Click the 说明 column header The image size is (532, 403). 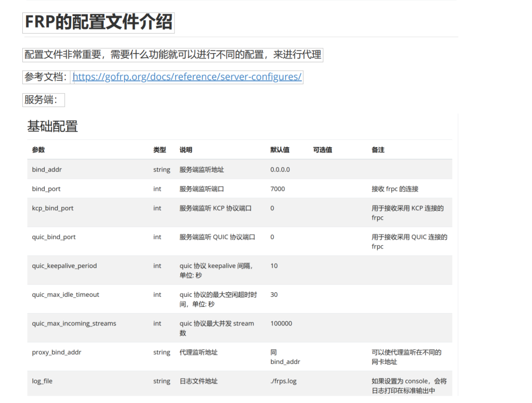click(186, 150)
